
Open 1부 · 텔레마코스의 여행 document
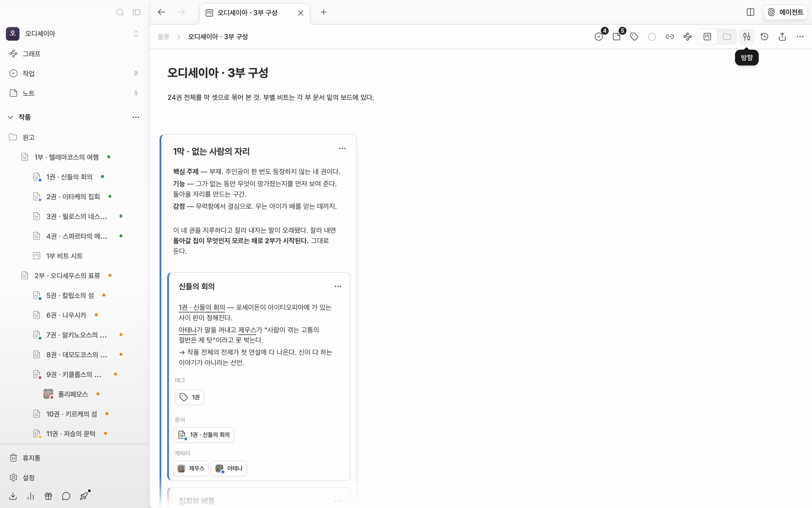coord(74,157)
